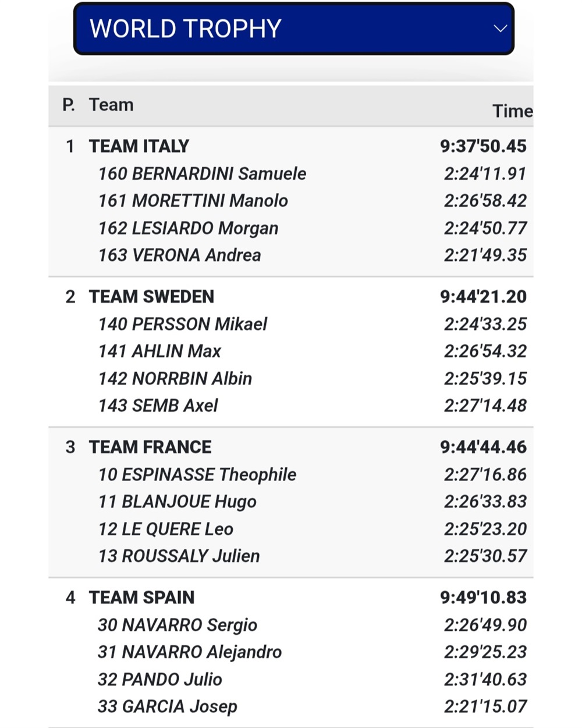582x728 pixels.
Task: Click the P. position column header
Action: point(69,105)
